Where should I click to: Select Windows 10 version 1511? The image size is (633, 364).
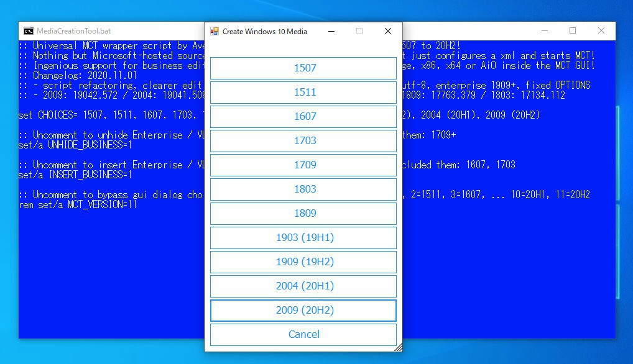[x=303, y=93]
